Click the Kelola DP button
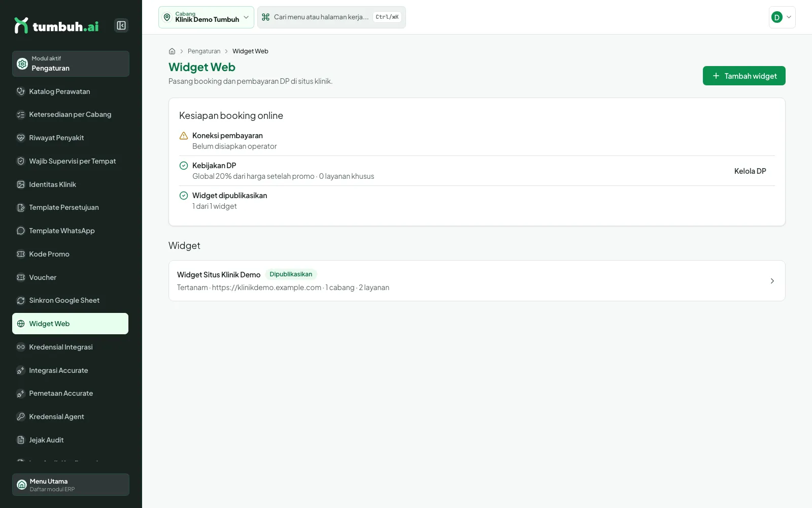This screenshot has height=508, width=812. pyautogui.click(x=750, y=171)
